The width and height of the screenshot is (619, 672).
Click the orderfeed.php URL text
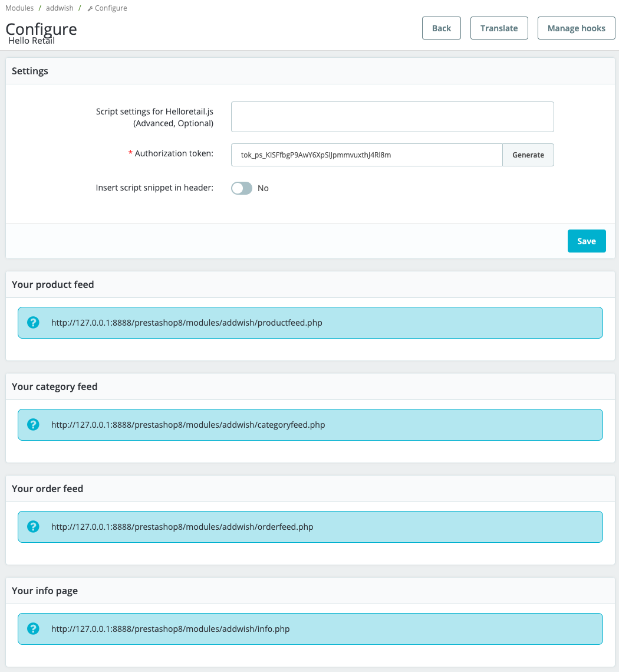[x=182, y=527]
